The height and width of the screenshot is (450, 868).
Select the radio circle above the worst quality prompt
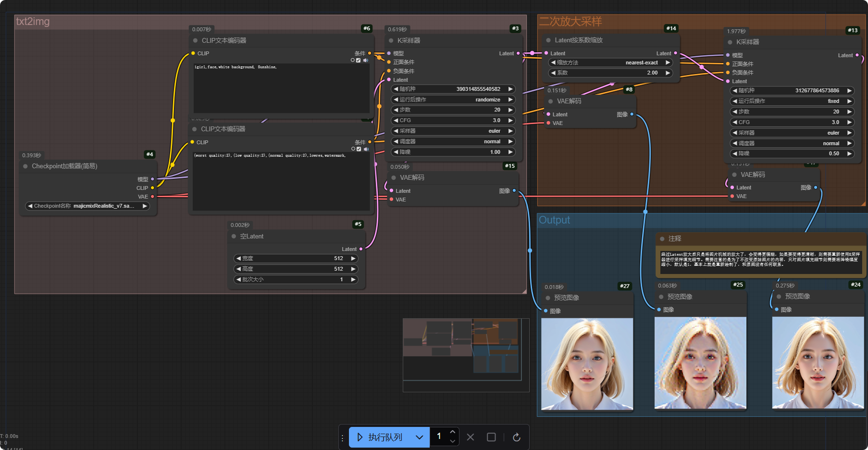point(353,149)
